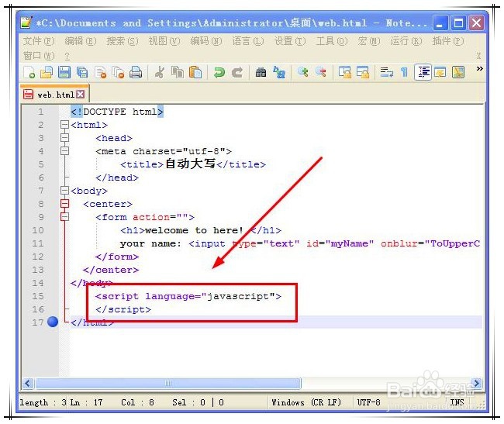Undo the last edit with green arrow
The image size is (504, 424).
(x=219, y=72)
